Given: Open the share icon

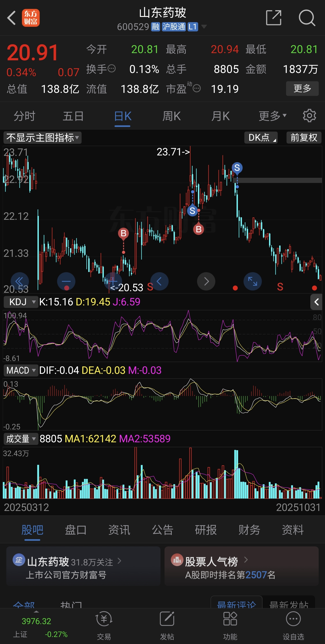Looking at the screenshot, I should [x=274, y=18].
